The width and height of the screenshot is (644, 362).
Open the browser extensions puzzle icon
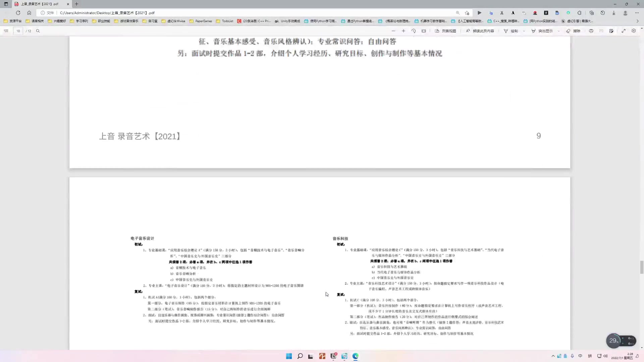(579, 13)
